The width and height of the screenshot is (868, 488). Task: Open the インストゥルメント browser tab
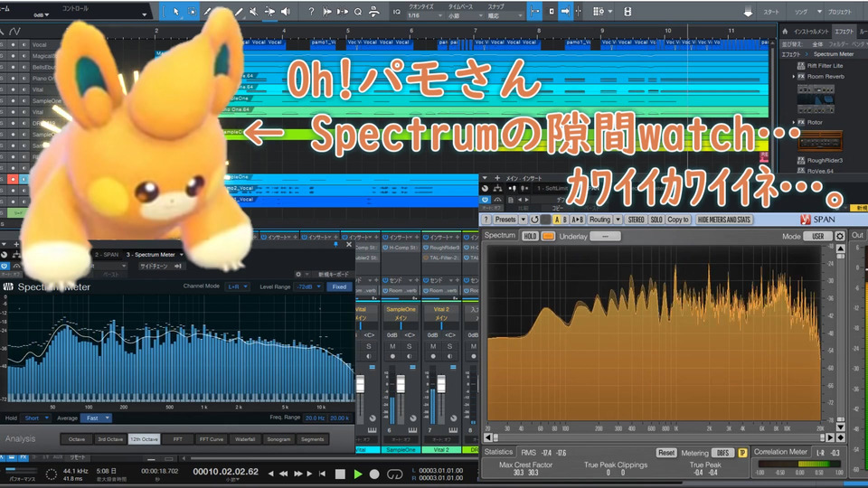[811, 32]
